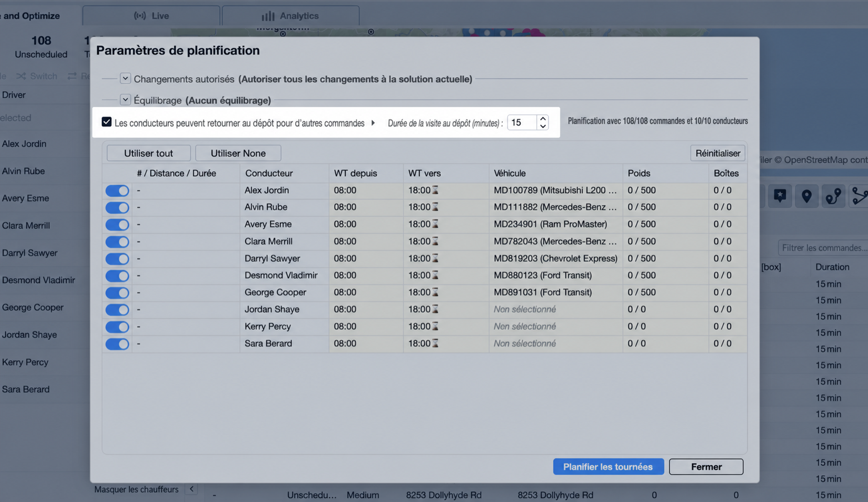Click the hourglass icon in Sara Berard's row

coord(435,343)
